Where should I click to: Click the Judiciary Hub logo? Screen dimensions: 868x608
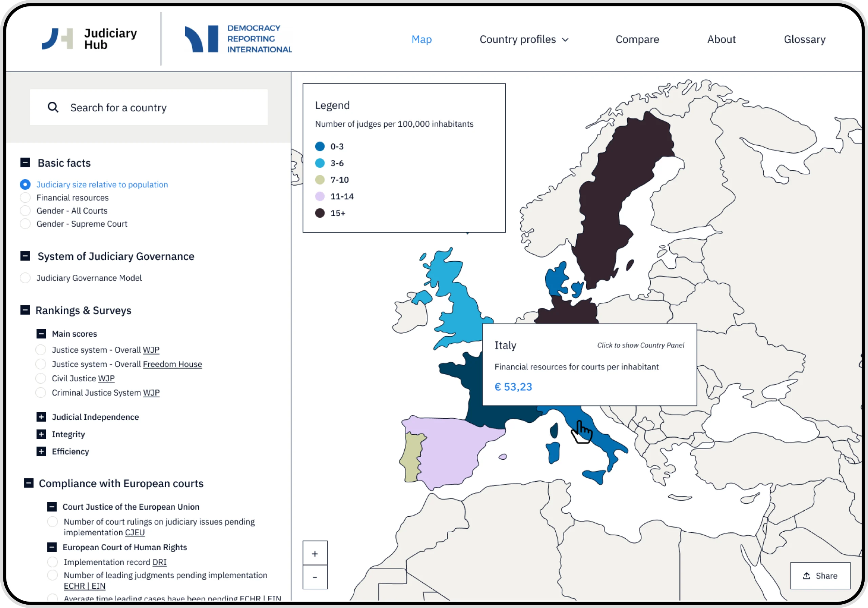[x=89, y=38]
